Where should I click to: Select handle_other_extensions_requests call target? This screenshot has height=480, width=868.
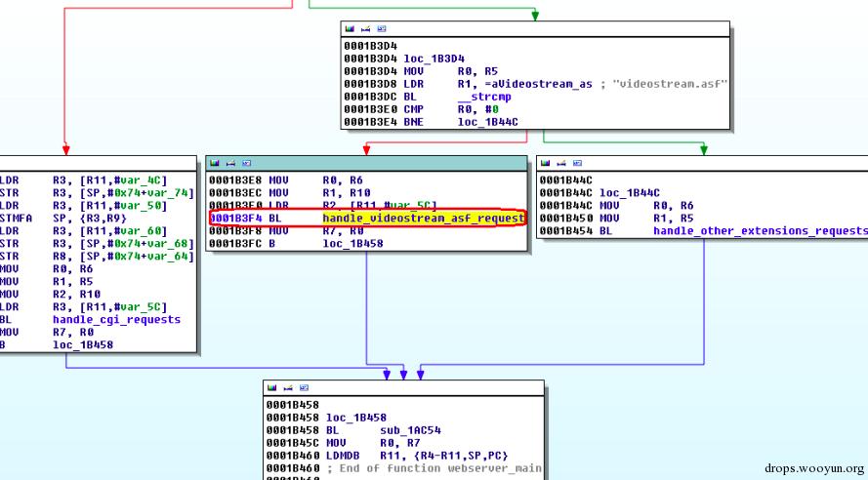(760, 230)
